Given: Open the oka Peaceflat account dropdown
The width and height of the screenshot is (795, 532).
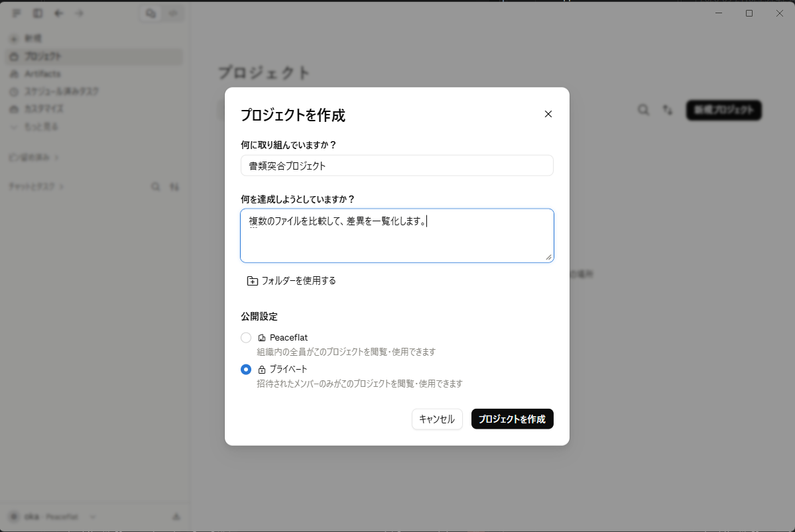Looking at the screenshot, I should click(53, 517).
